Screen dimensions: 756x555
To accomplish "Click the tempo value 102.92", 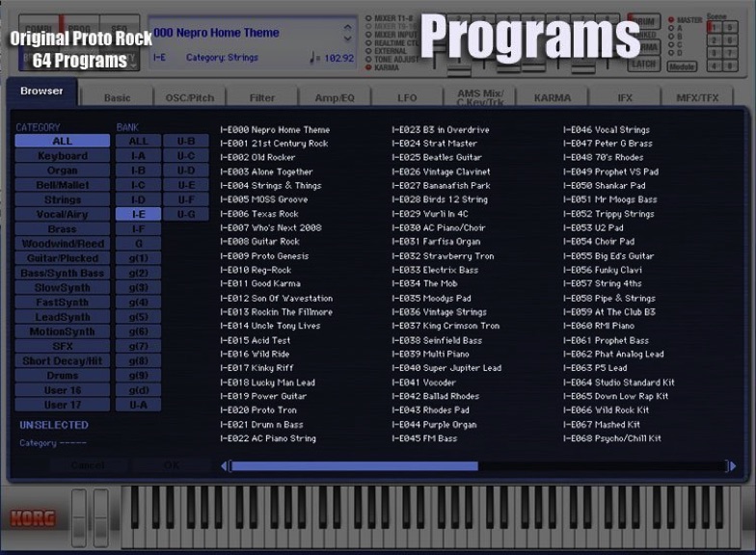I will pos(339,58).
